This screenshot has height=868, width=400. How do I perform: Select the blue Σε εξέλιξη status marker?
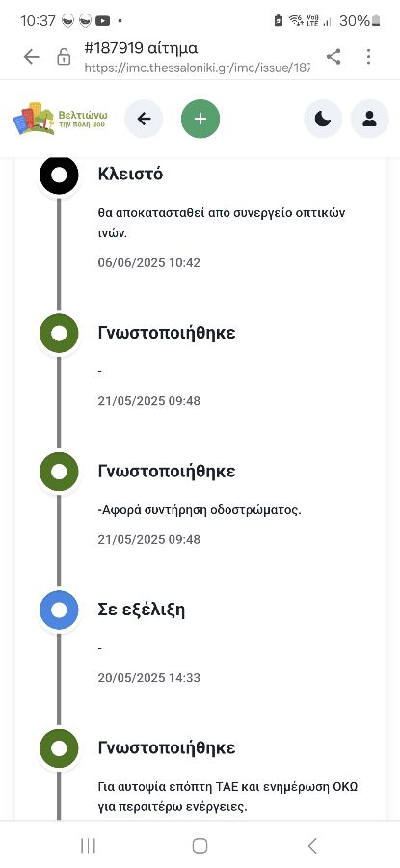(x=59, y=610)
